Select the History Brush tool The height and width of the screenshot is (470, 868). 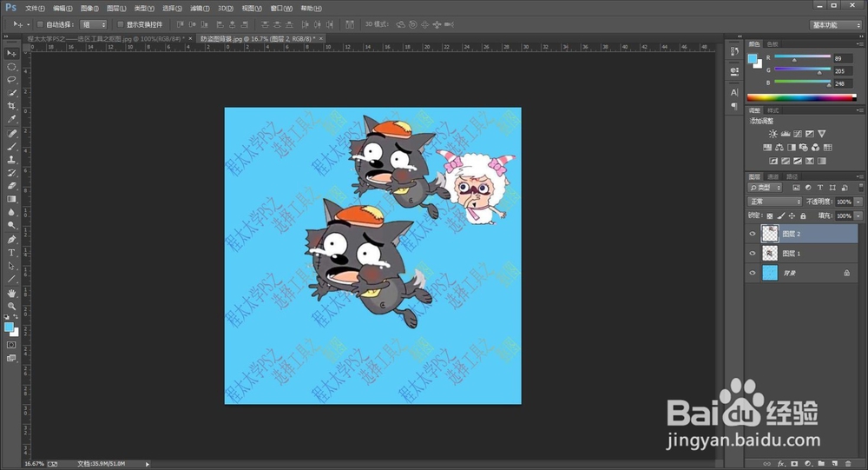[11, 173]
